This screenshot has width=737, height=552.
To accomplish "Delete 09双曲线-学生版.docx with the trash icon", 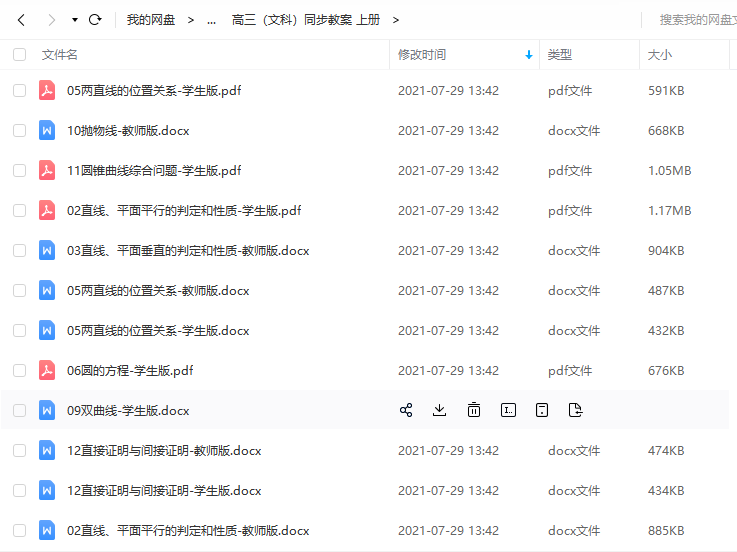I will [474, 410].
